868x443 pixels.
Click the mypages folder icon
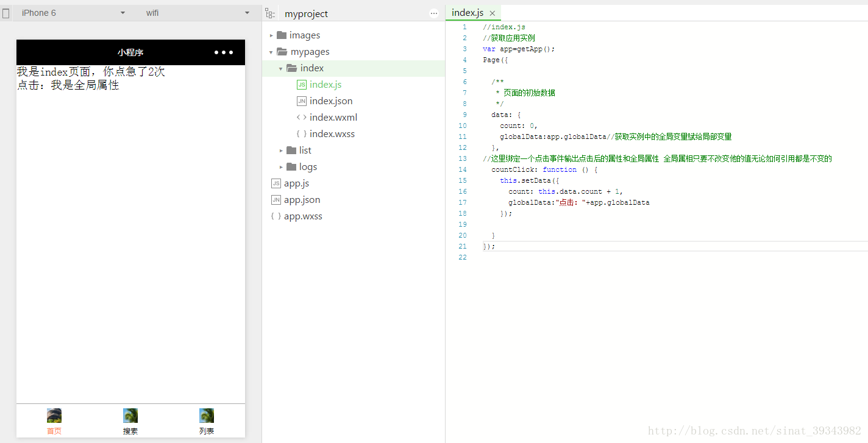coord(282,52)
